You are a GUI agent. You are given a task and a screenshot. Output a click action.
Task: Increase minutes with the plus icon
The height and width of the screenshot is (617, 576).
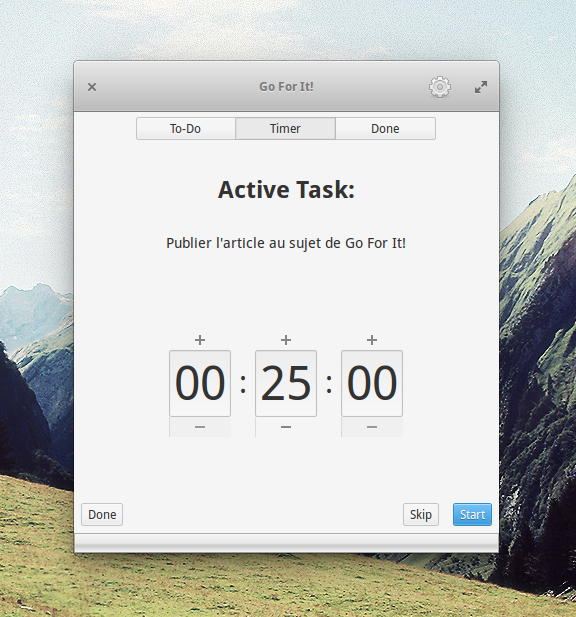pos(286,340)
